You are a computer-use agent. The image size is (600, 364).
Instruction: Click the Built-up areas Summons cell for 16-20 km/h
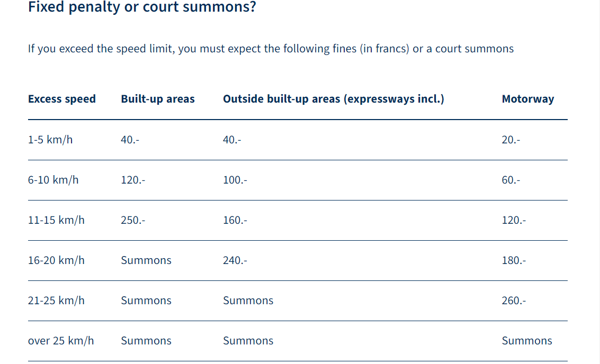[x=146, y=260]
